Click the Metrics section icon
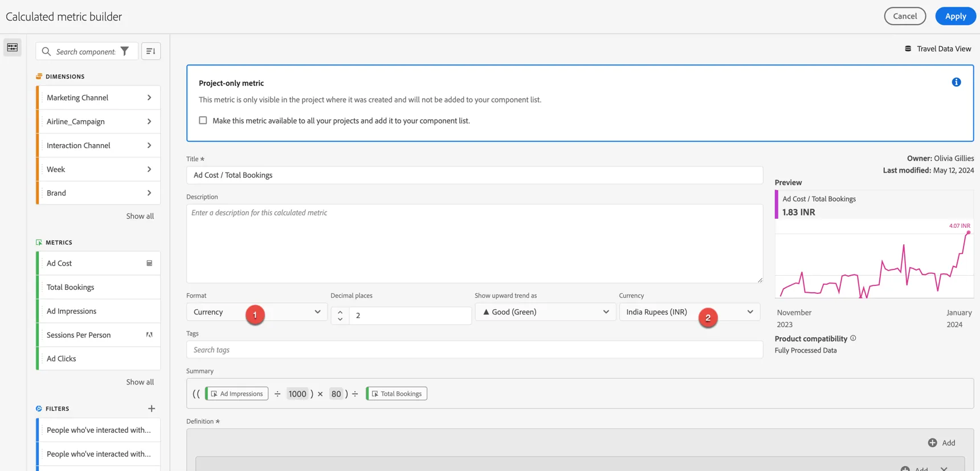Viewport: 980px width, 471px height. (x=39, y=242)
